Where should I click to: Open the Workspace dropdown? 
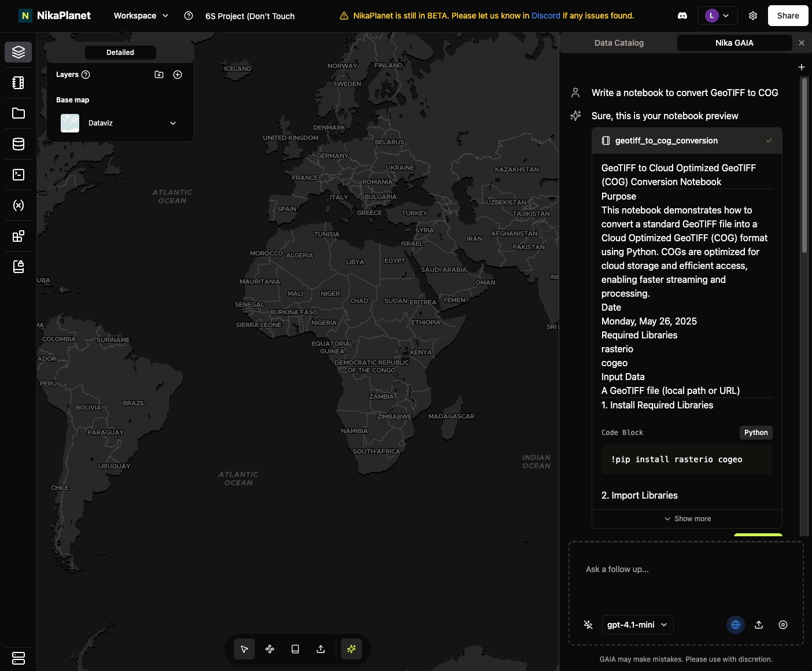click(141, 16)
